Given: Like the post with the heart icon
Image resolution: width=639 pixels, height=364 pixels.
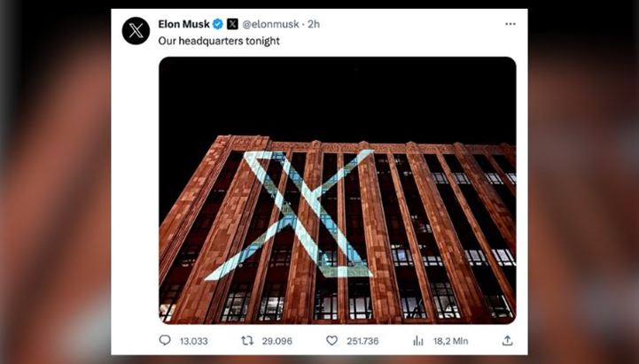Looking at the screenshot, I should tap(331, 340).
